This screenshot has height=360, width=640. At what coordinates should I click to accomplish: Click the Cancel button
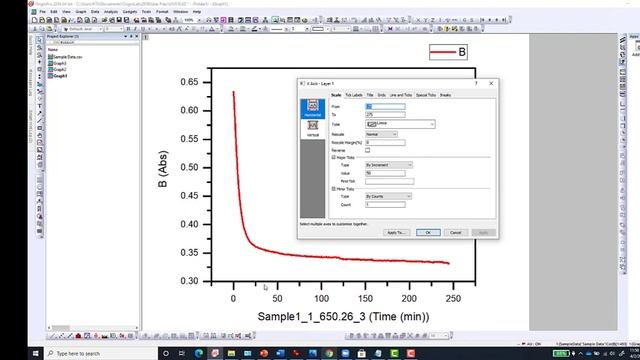click(x=456, y=232)
